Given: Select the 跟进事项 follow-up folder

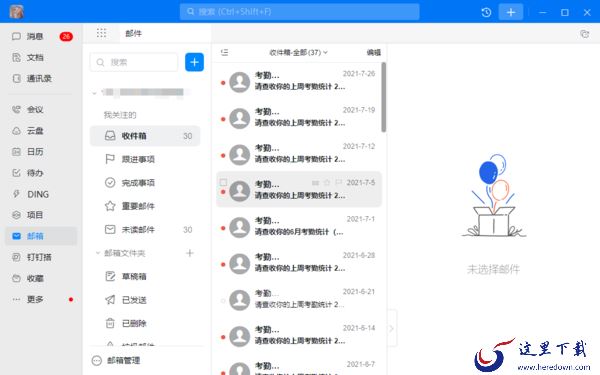Looking at the screenshot, I should point(145,159).
